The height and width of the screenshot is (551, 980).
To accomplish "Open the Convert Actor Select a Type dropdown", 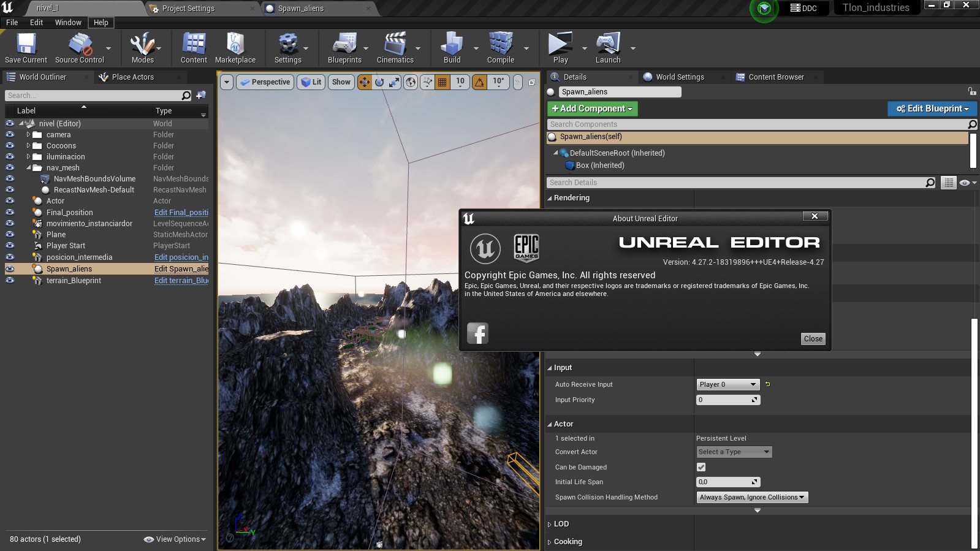I will [734, 452].
